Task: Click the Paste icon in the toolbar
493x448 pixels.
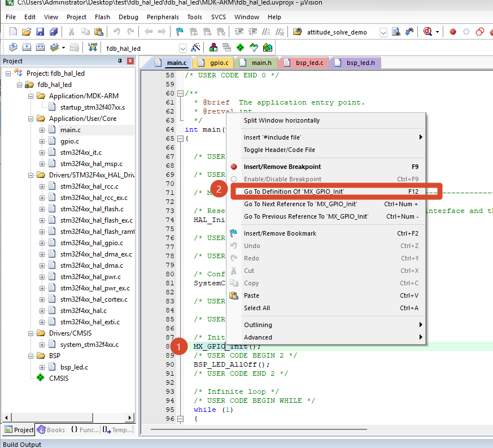Action: coord(99,32)
